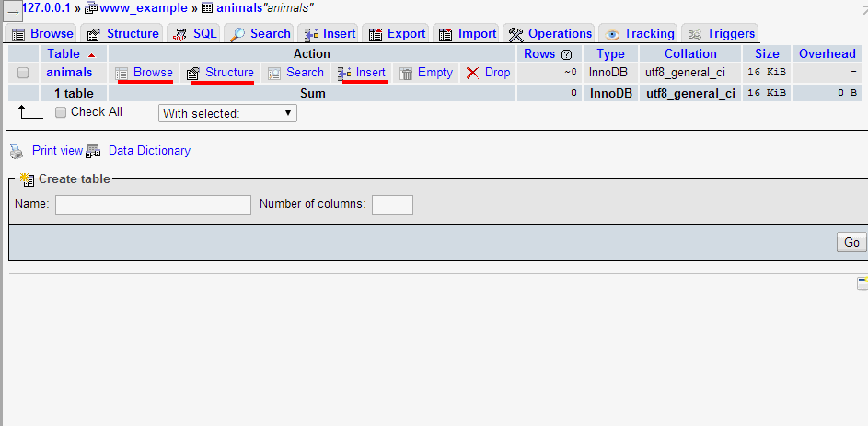This screenshot has width=868, height=426.
Task: Click the navigation panel arrow button
Action: [x=12, y=11]
